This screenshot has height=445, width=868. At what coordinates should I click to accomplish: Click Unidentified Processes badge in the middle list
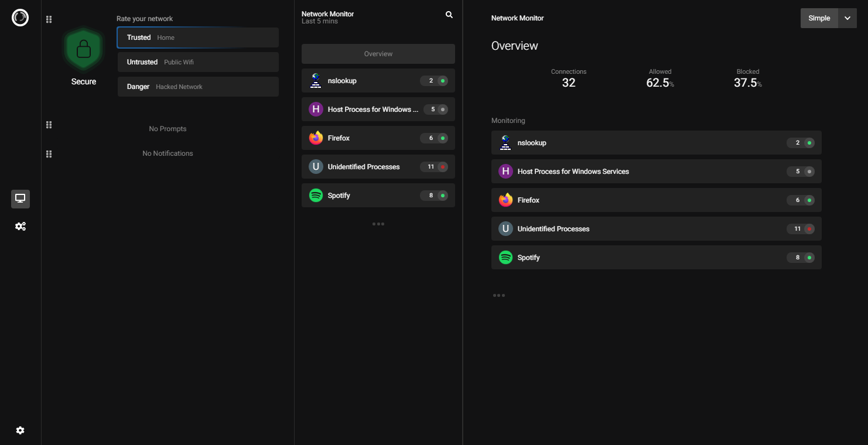point(434,167)
